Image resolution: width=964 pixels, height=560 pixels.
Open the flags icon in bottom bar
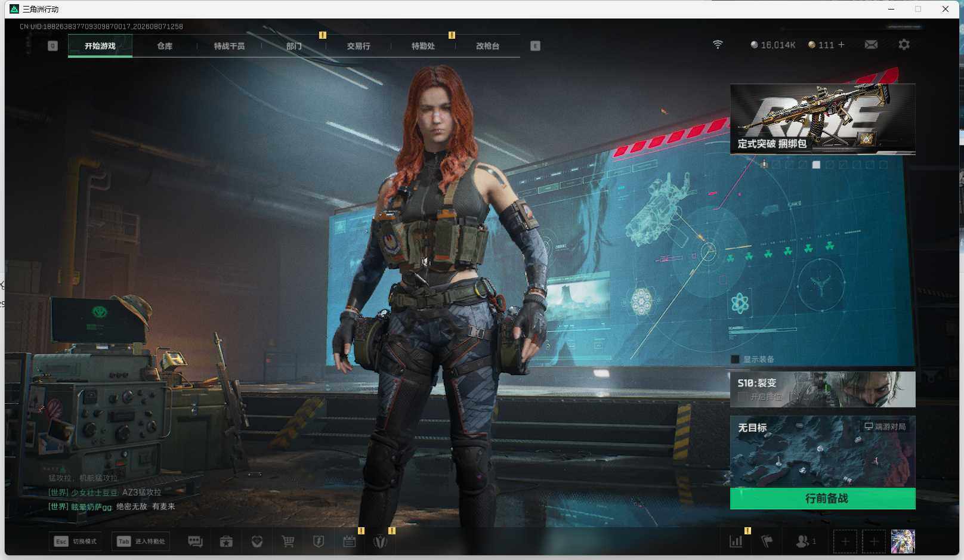click(x=767, y=542)
